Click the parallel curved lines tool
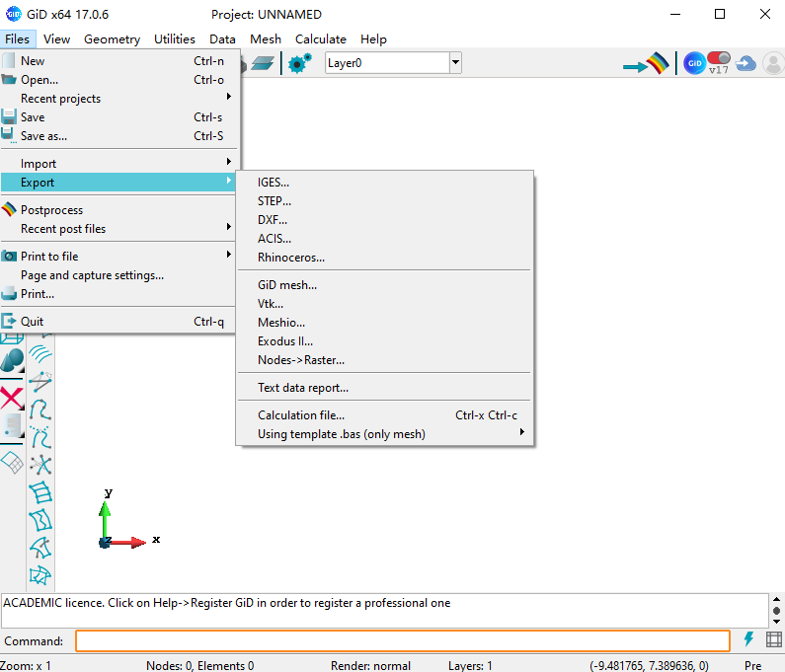Screen dimensions: 785x672 40,354
